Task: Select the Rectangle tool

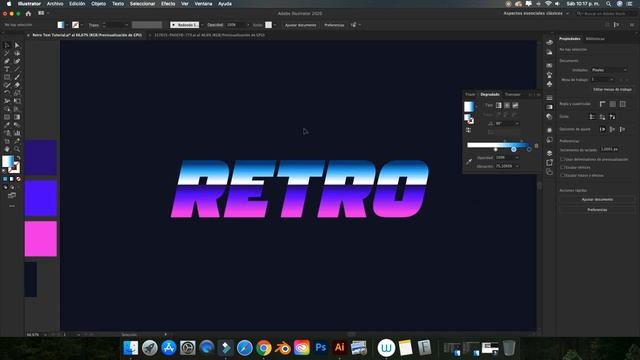Action: [7, 77]
